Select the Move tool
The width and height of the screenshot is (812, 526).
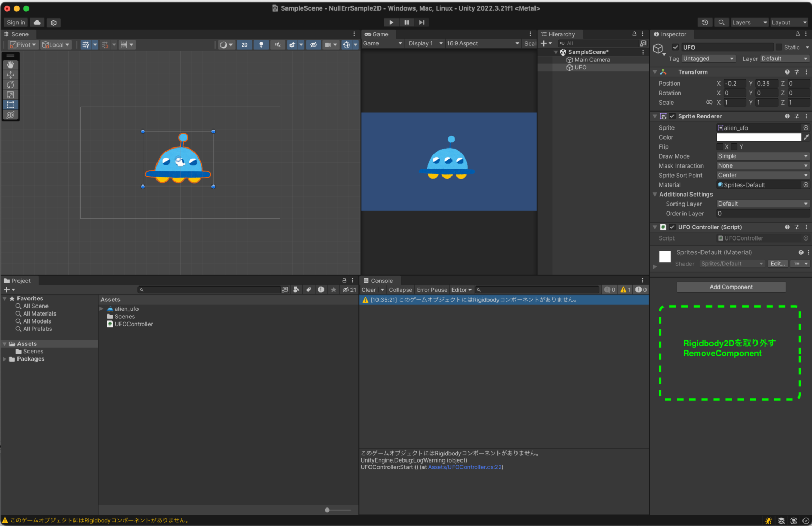click(x=11, y=75)
